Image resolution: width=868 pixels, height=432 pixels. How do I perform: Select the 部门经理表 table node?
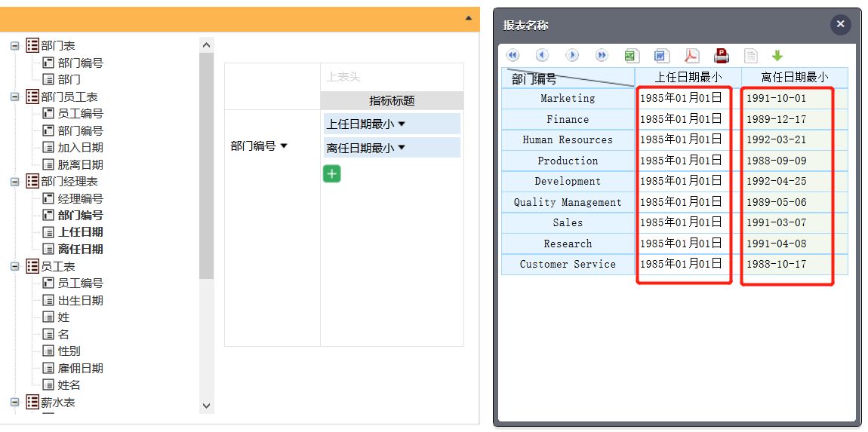coord(69,182)
